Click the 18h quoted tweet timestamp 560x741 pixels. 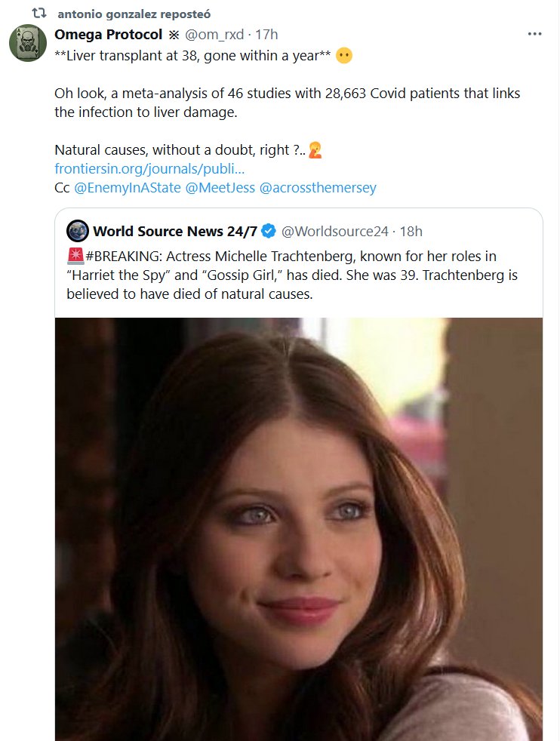click(x=411, y=230)
